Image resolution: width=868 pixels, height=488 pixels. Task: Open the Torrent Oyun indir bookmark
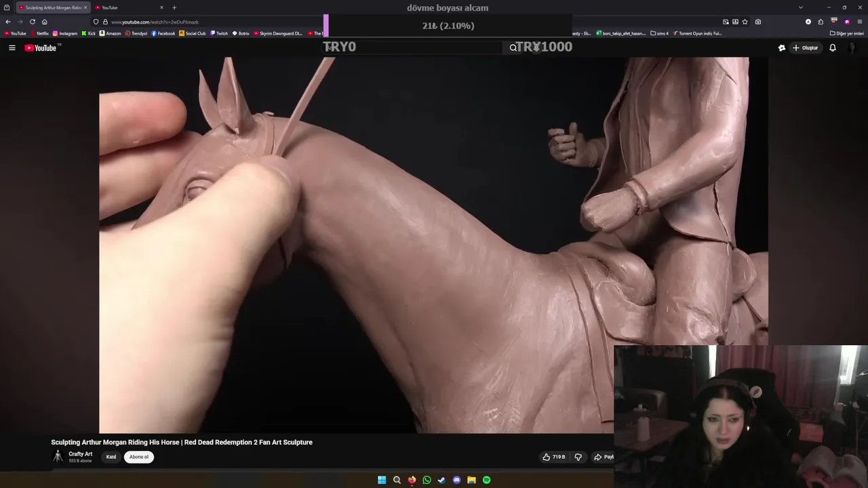pyautogui.click(x=697, y=33)
